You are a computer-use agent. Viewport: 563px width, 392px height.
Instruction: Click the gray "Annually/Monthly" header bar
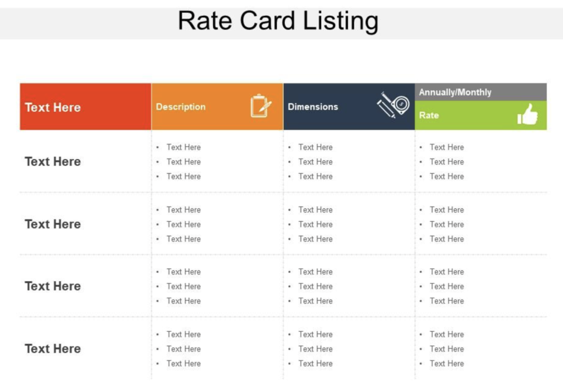pyautogui.click(x=455, y=92)
